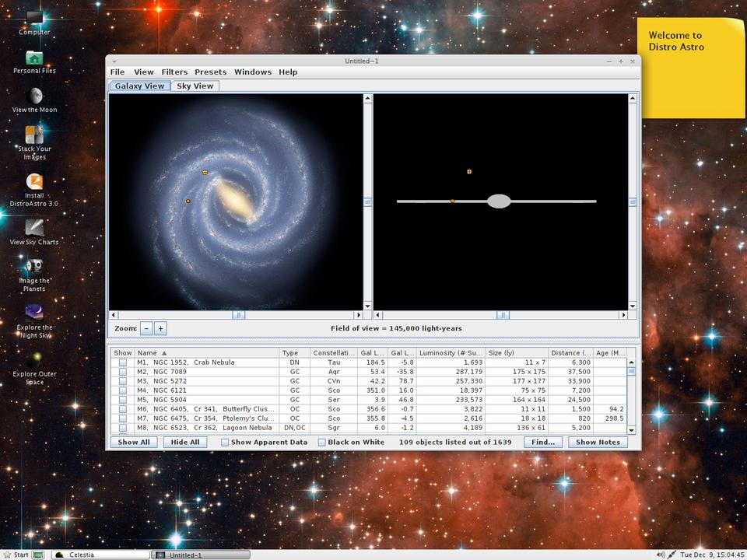Enable the Show Apparent Data checkbox
The image size is (747, 560).
(x=225, y=443)
